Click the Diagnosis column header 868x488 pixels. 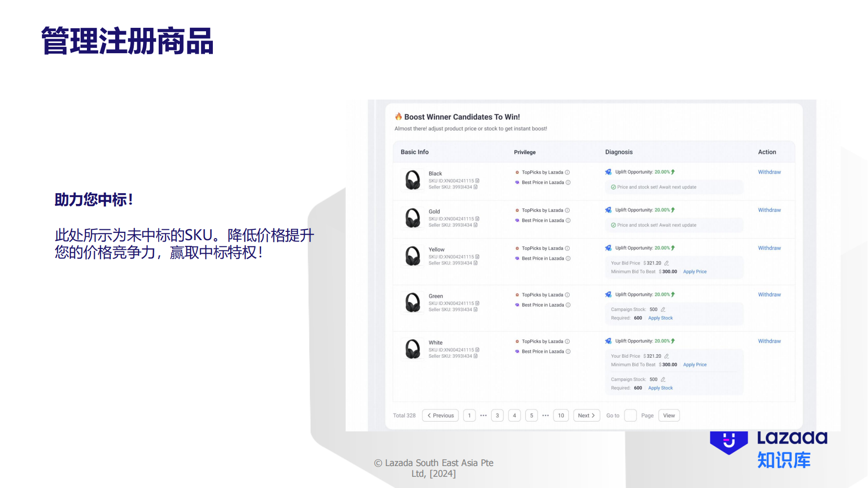[619, 152]
